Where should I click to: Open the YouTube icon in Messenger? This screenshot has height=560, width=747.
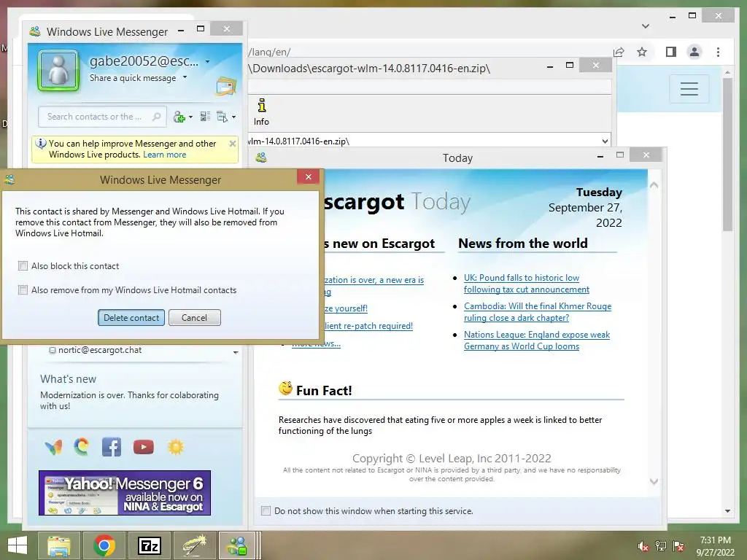[x=144, y=447]
